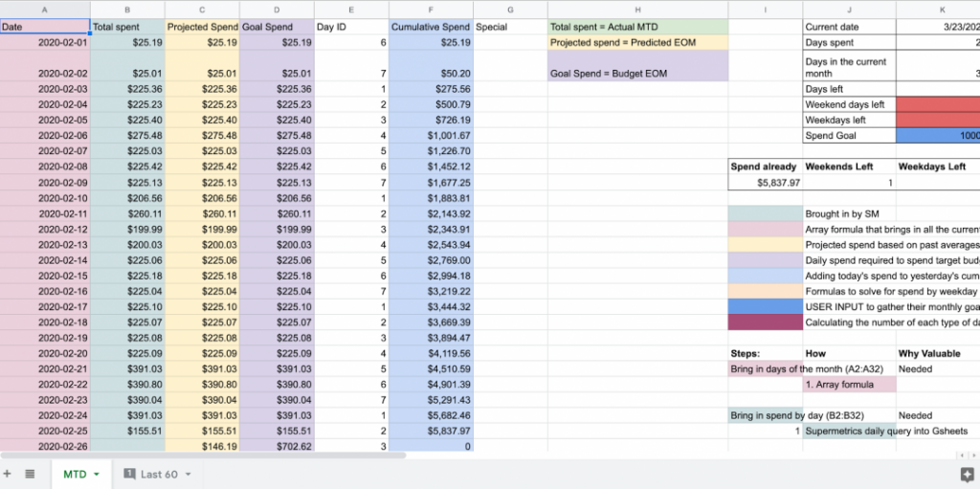The height and width of the screenshot is (489, 980).
Task: Click the Explore icon at bottom right
Action: tap(966, 474)
